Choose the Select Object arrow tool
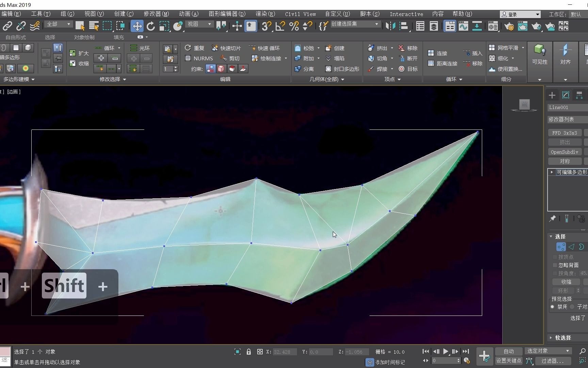 click(80, 26)
